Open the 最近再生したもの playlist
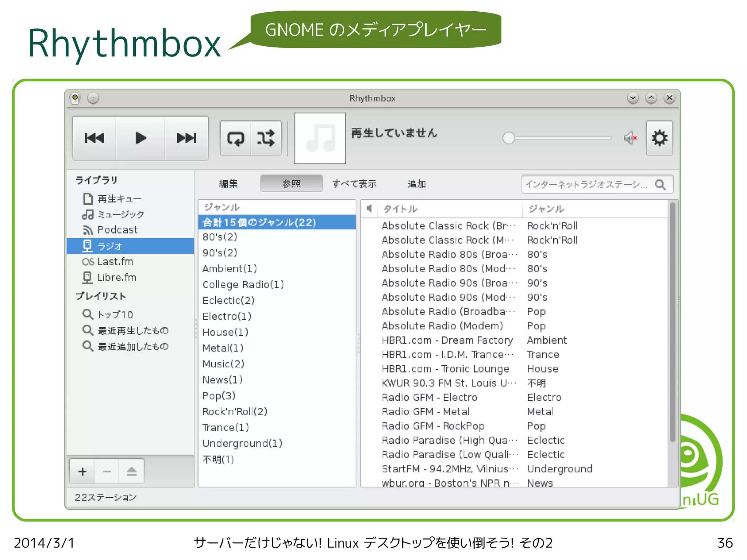This screenshot has width=747, height=560. [x=130, y=331]
